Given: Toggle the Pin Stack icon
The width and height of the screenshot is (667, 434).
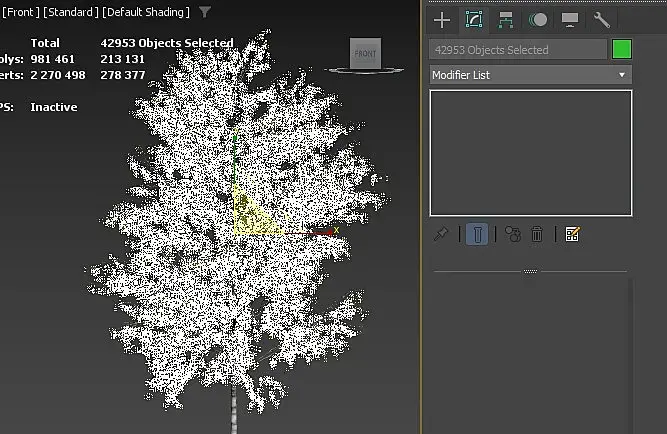Looking at the screenshot, I should point(441,234).
